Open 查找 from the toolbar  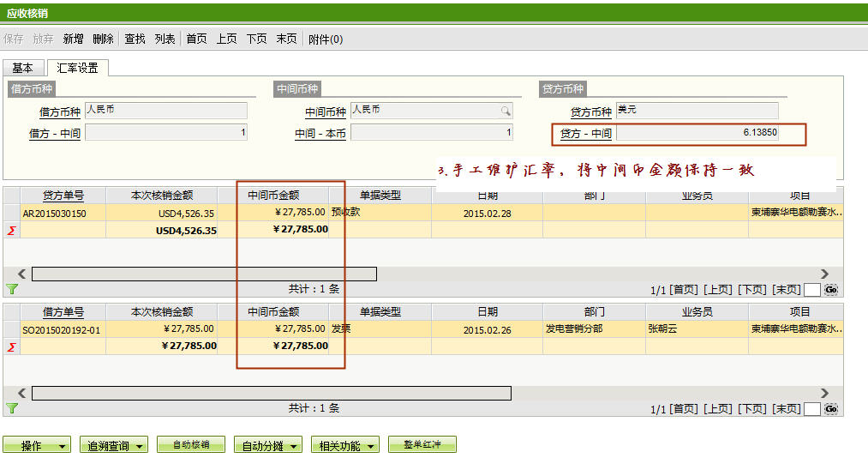135,39
